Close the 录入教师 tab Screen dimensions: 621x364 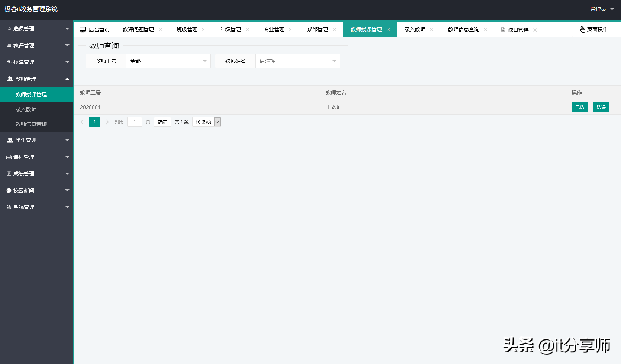tap(432, 29)
